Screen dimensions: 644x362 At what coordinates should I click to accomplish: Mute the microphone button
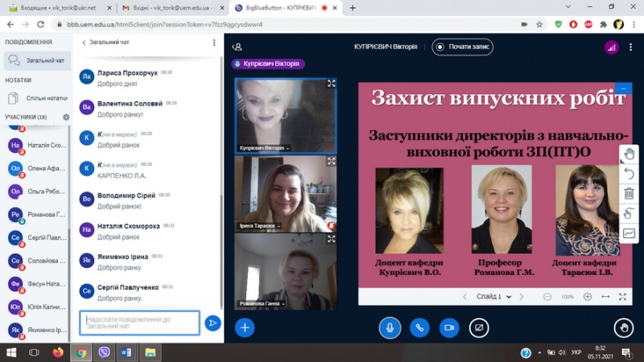(390, 327)
